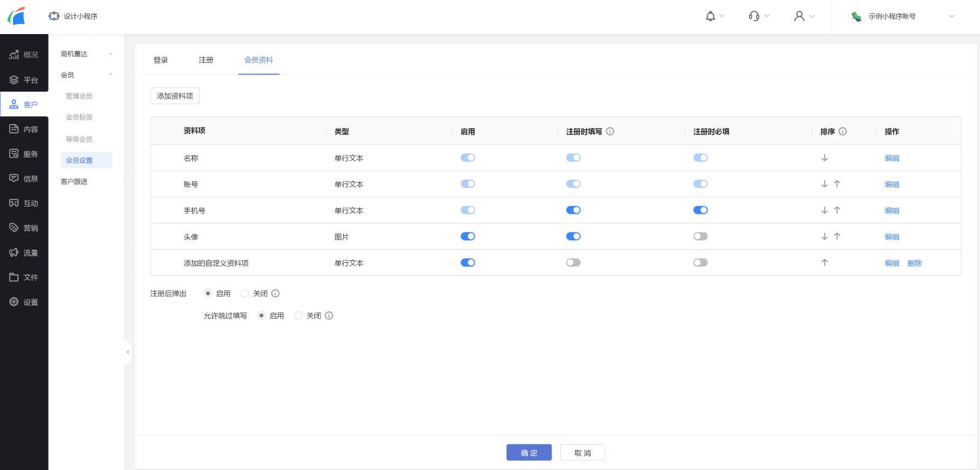Click the app logo icon
Screen dimensions: 980x470
tap(16, 16)
